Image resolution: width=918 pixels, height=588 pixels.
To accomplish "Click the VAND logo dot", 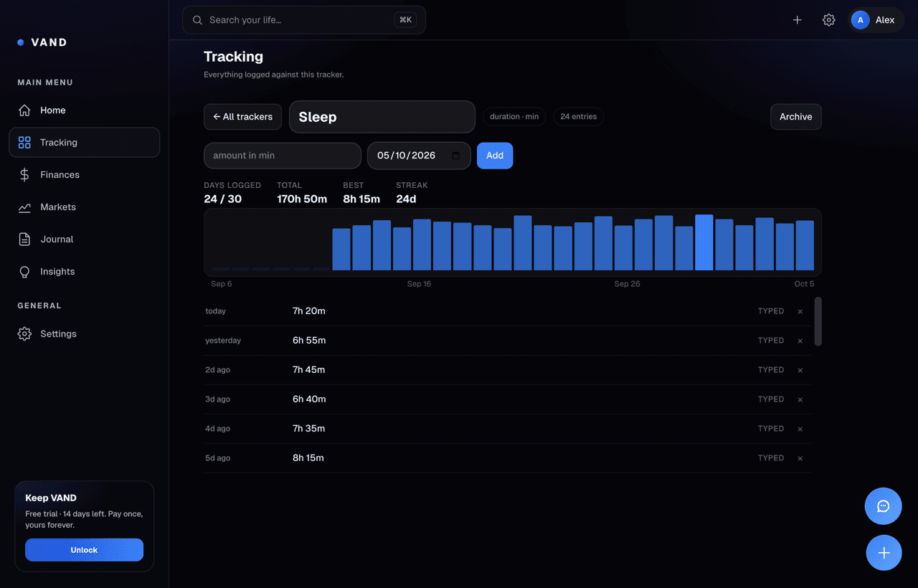I will pos(21,42).
